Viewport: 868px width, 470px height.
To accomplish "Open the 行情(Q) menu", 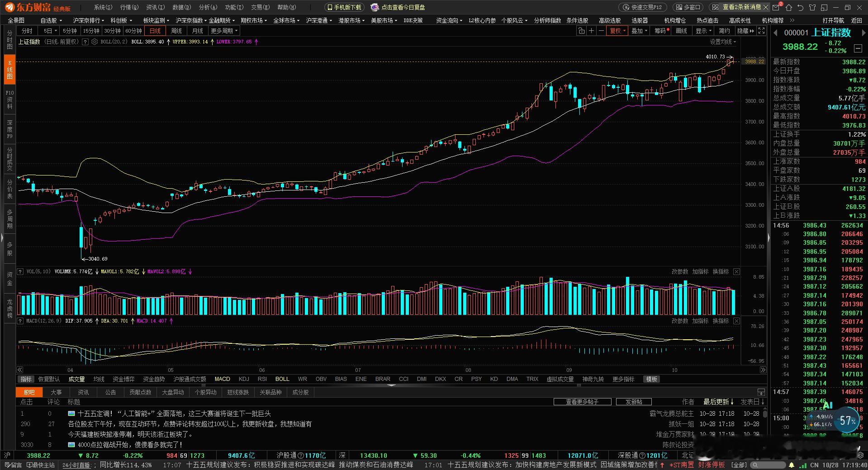I will click(x=129, y=7).
